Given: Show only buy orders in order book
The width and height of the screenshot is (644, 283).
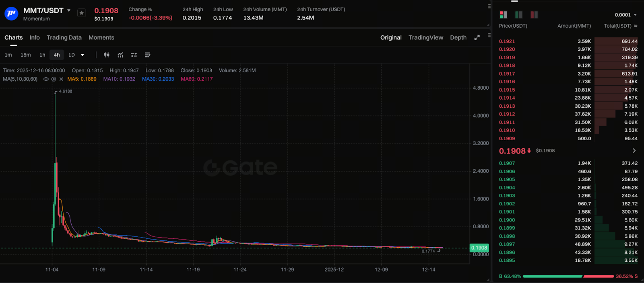Looking at the screenshot, I should click(519, 15).
